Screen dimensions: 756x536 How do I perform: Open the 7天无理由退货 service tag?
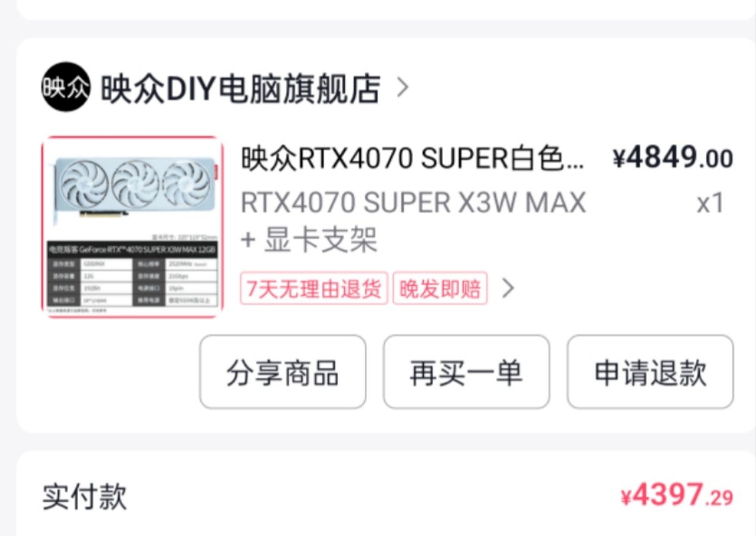(x=314, y=288)
